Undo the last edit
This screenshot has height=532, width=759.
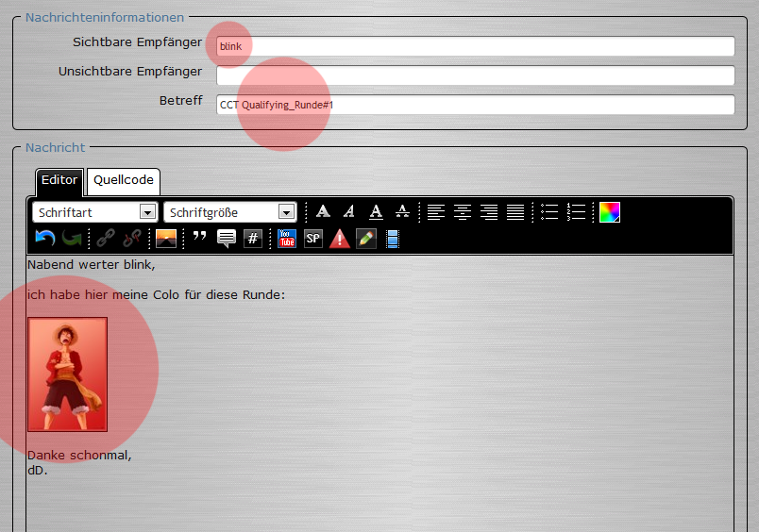click(45, 239)
